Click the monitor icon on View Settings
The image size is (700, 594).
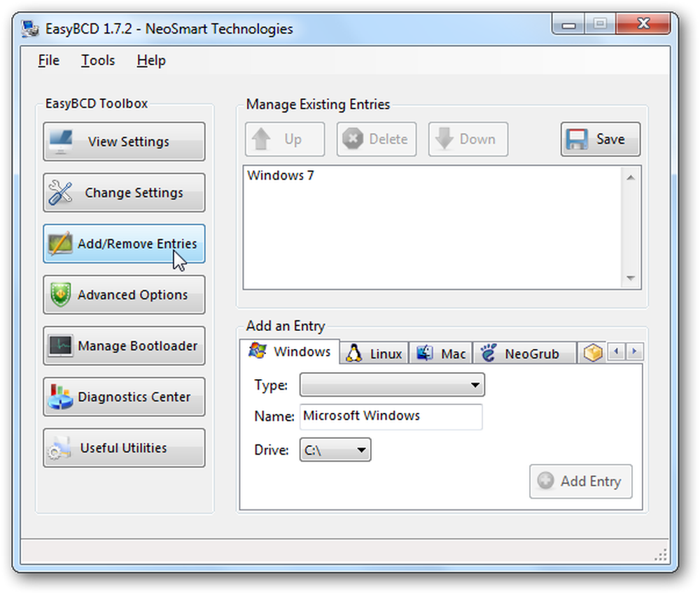61,141
